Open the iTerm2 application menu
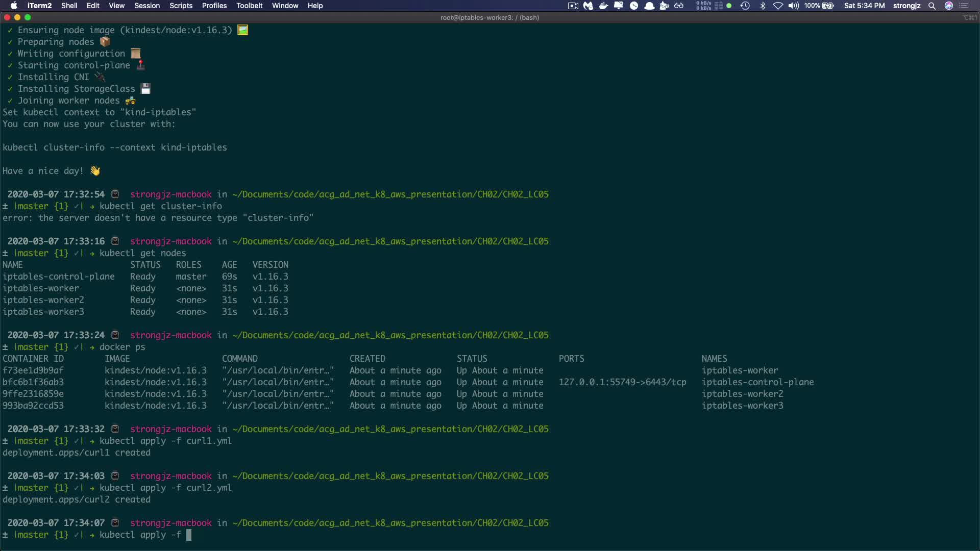This screenshot has width=980, height=551. [39, 6]
